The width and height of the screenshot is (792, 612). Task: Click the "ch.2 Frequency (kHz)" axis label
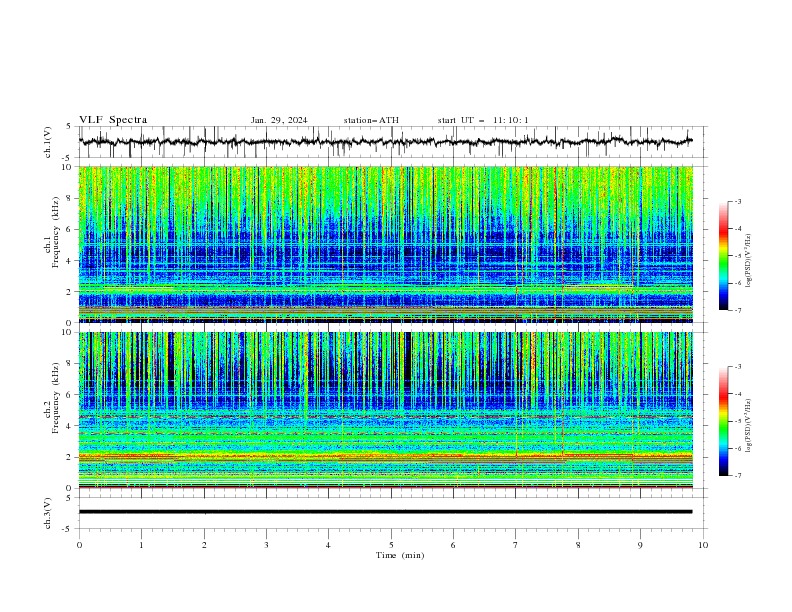[52, 398]
